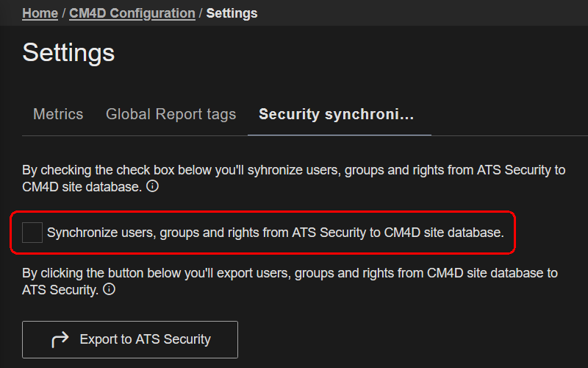Open the CM4D Configuration breadcrumb link
The image size is (588, 368).
(132, 13)
